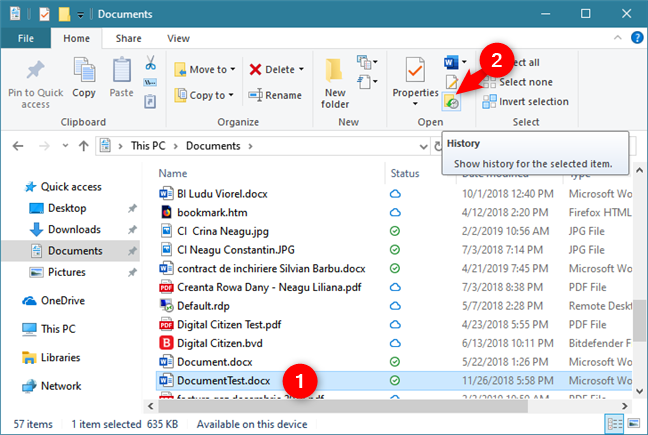Select file Digital Citizen.bvd
Image resolution: width=648 pixels, height=435 pixels.
click(220, 343)
